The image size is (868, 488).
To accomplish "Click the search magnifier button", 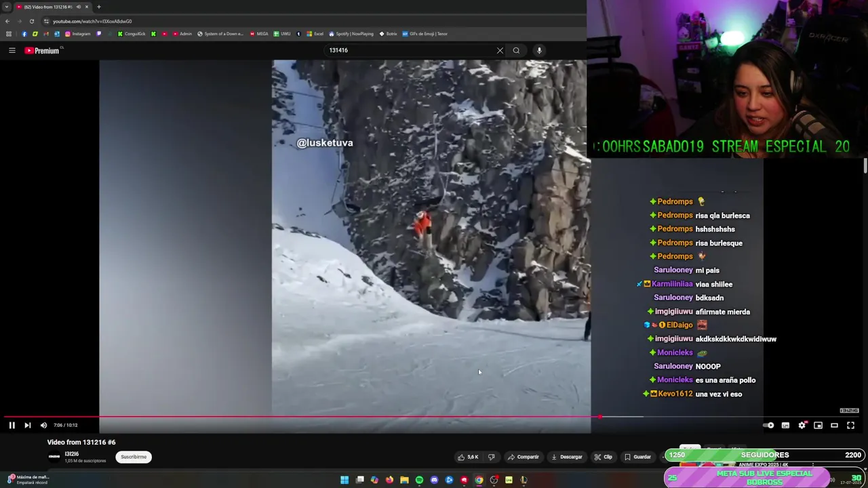I will click(516, 50).
